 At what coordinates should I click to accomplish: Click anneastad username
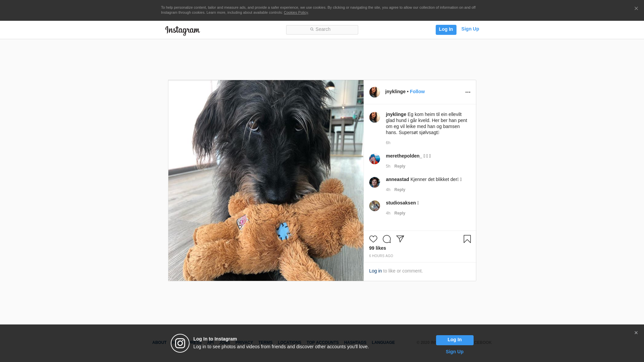397,179
